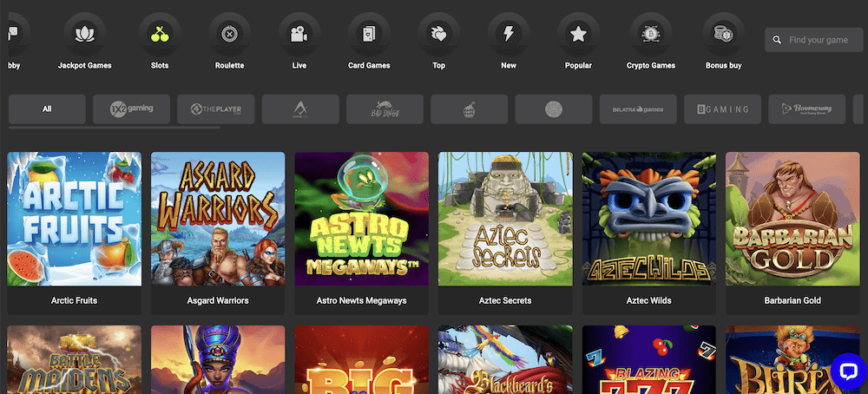Screen dimensions: 868x394
Task: Click the Card Games label
Action: click(x=369, y=65)
